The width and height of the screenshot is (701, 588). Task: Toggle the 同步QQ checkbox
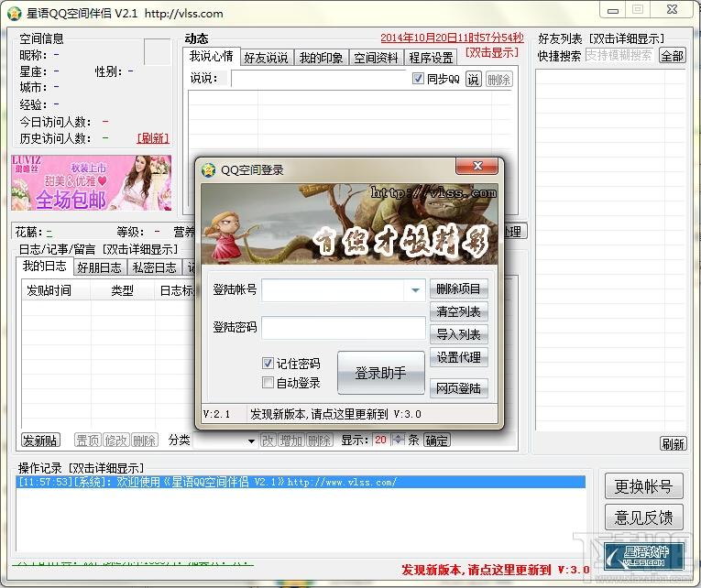pos(419,80)
